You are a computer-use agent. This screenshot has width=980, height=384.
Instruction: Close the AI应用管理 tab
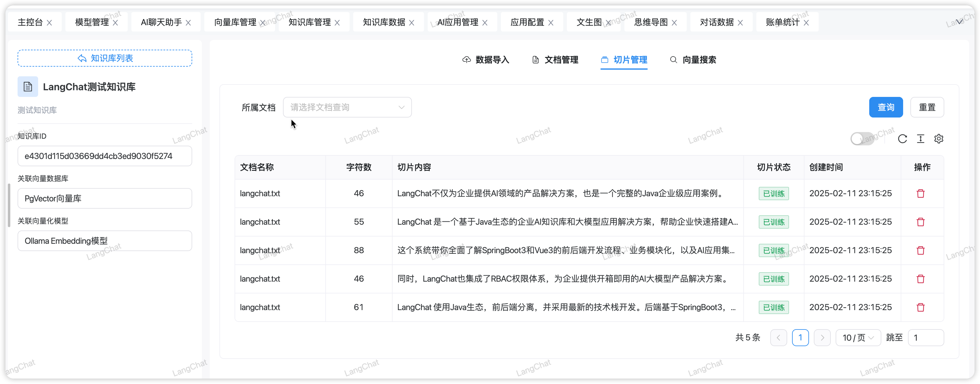[x=485, y=23]
